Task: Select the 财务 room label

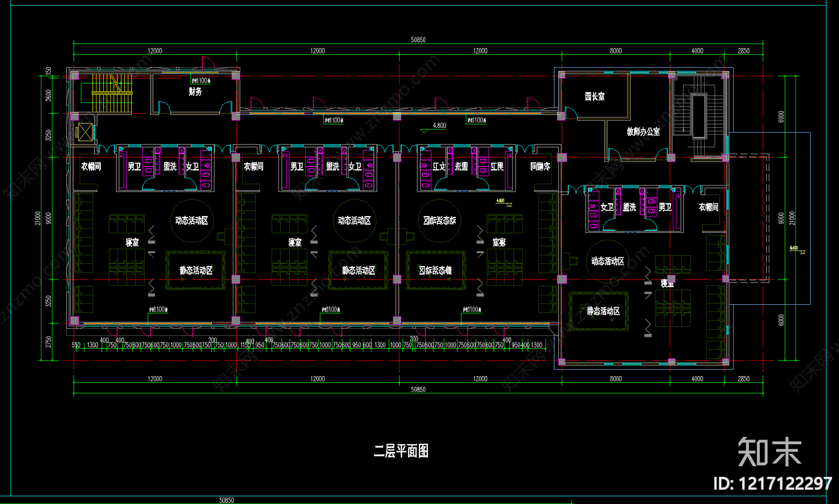Action: click(x=196, y=92)
